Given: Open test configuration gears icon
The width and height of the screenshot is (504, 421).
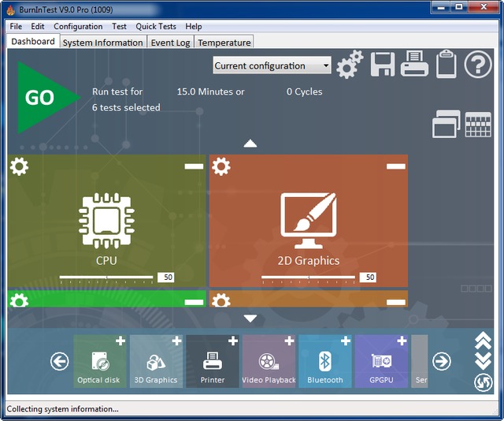Looking at the screenshot, I should click(x=350, y=65).
